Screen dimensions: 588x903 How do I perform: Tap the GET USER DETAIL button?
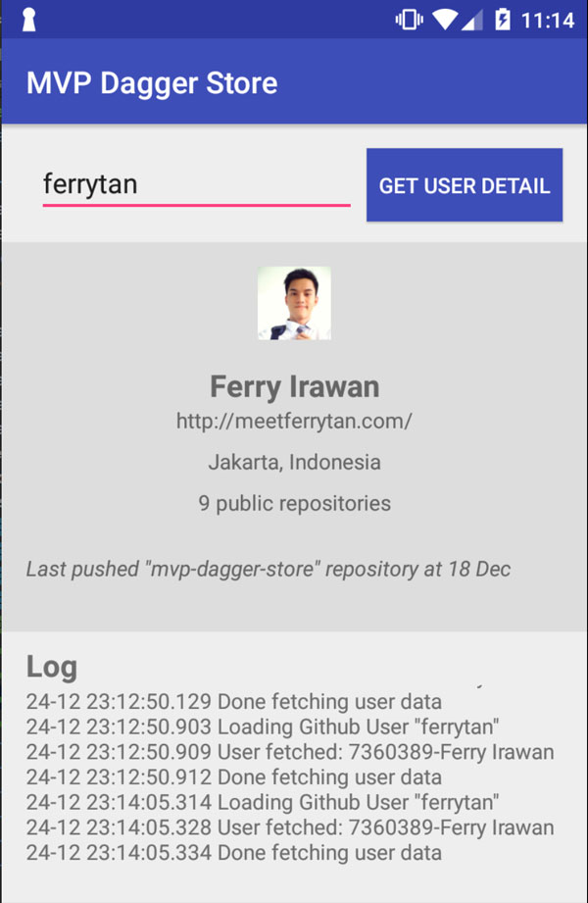click(465, 185)
